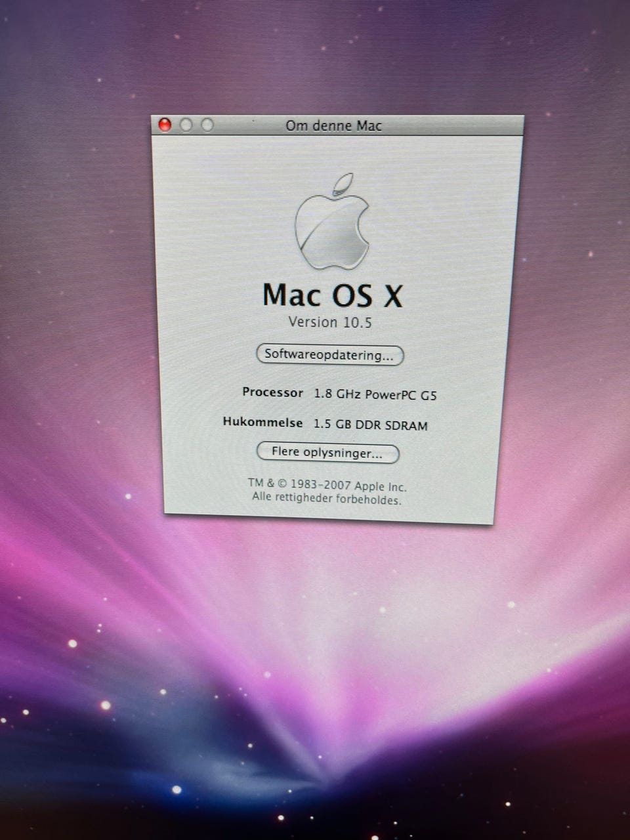This screenshot has width=630, height=840.
Task: Click the Mac OS X heading
Action: 332,295
